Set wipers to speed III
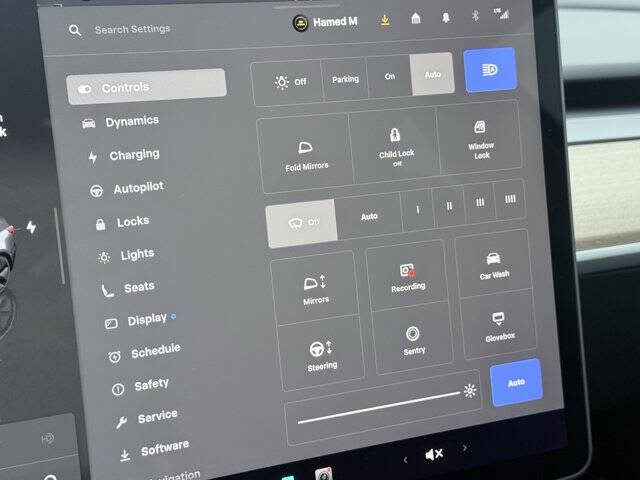The image size is (640, 480). tap(480, 202)
